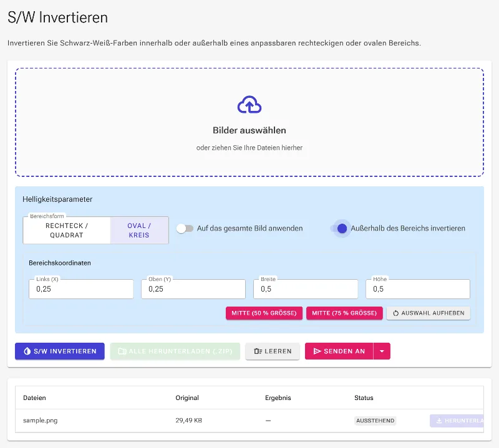Click the Leeren button

(x=273, y=351)
